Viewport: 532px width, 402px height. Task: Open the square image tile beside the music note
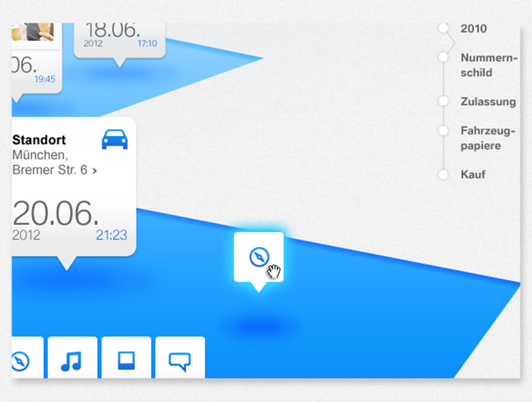click(x=126, y=360)
